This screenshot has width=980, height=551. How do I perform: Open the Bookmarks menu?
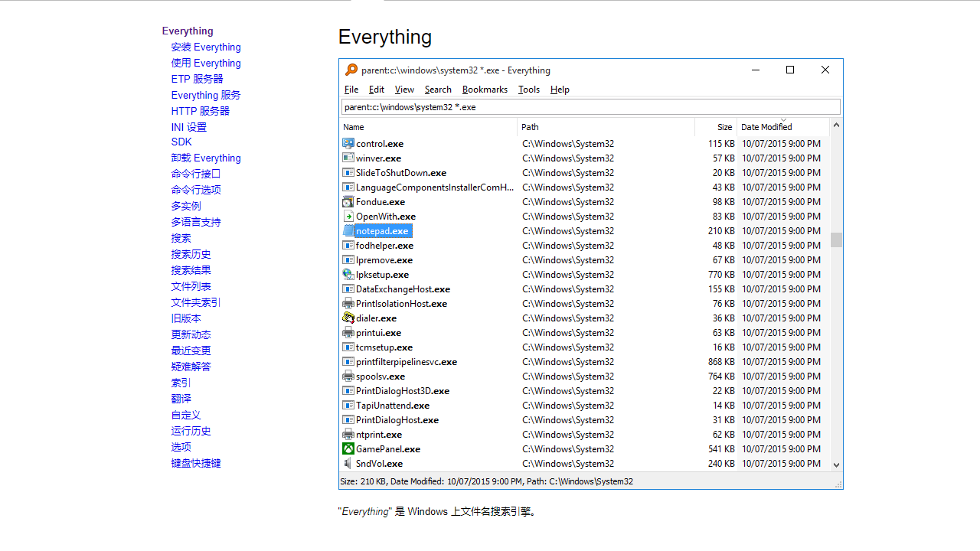(485, 90)
